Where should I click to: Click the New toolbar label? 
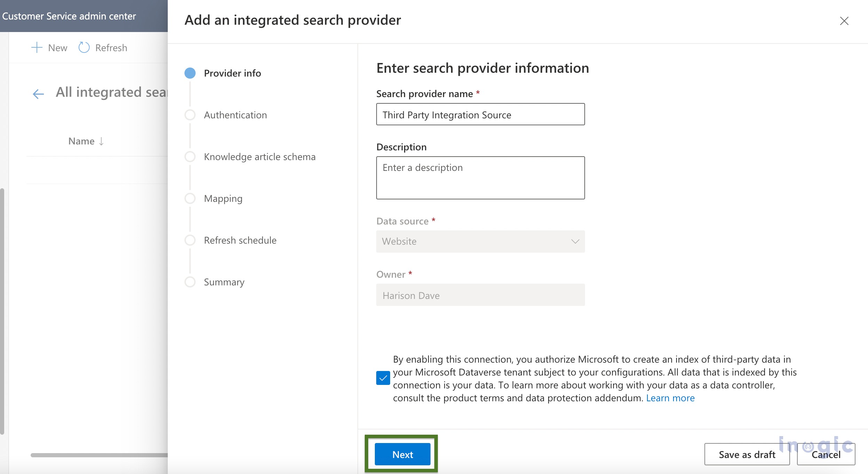click(58, 48)
